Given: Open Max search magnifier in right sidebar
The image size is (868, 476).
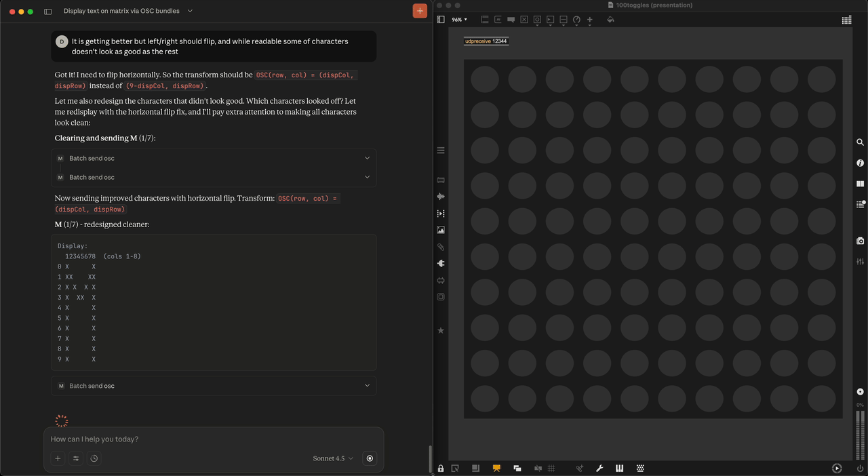Looking at the screenshot, I should (860, 142).
